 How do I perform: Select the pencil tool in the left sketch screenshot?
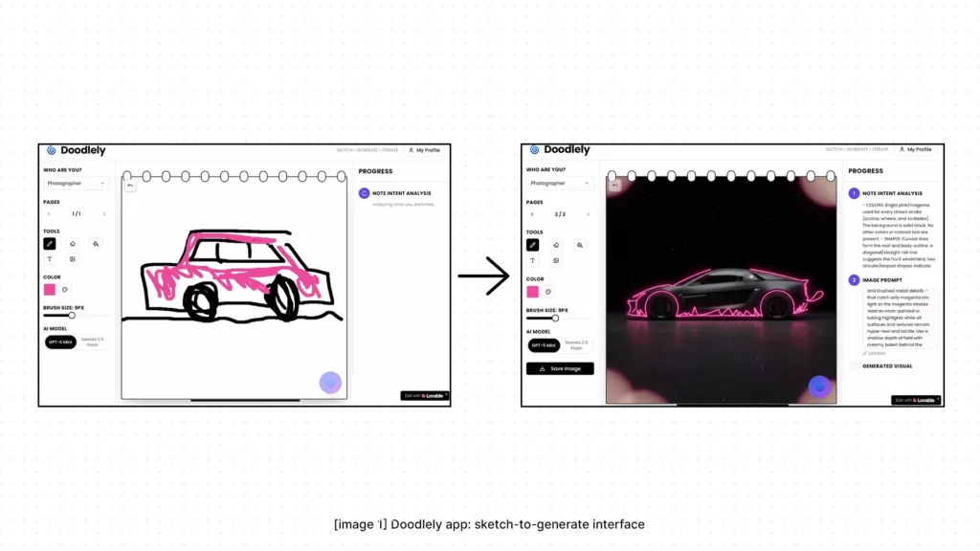(x=50, y=244)
